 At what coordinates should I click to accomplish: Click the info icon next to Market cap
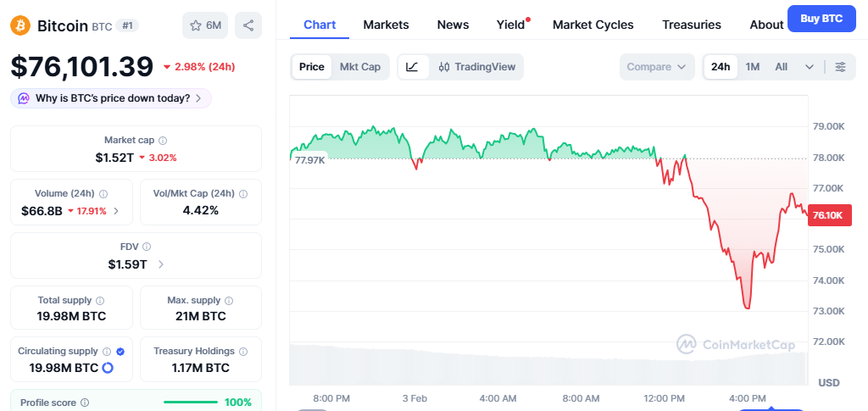pos(163,141)
